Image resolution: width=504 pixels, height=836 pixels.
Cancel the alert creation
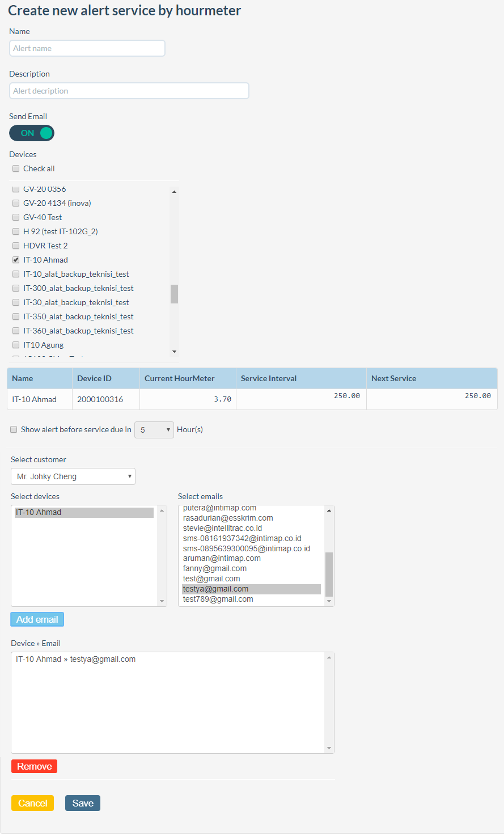click(32, 803)
